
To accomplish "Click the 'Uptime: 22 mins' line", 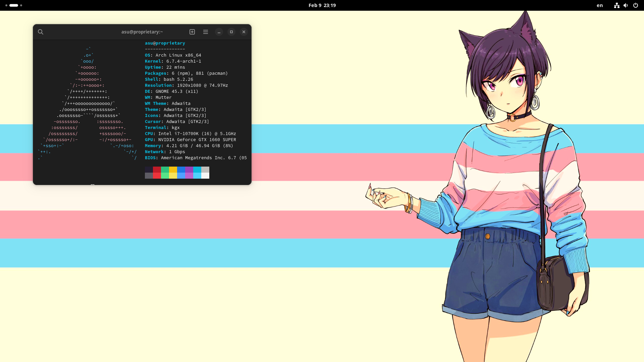I will (x=165, y=67).
